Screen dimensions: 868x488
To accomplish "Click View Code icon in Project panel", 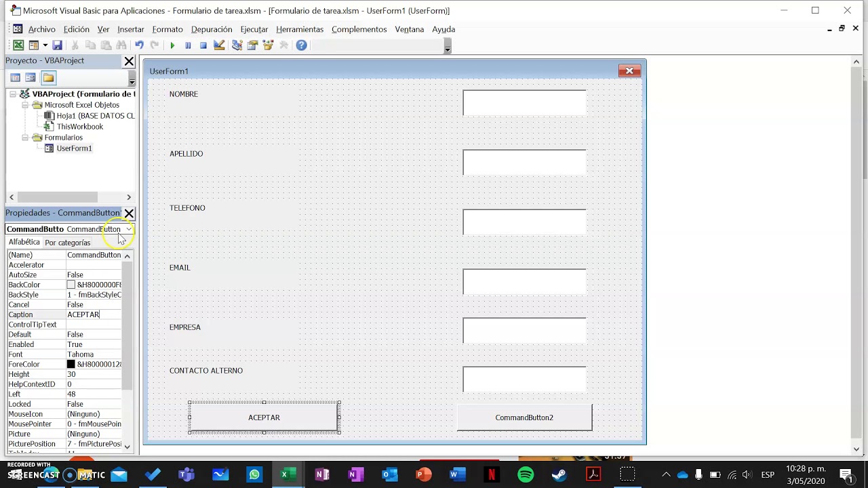I will point(15,77).
